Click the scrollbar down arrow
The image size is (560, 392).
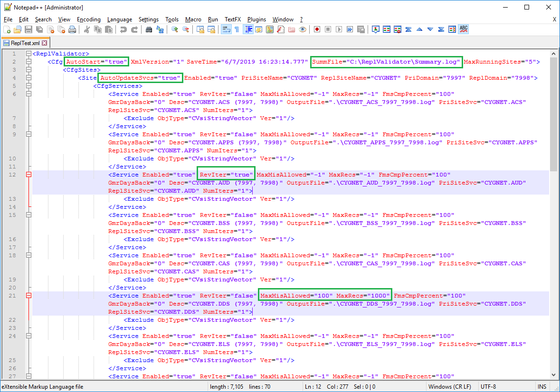(553, 375)
